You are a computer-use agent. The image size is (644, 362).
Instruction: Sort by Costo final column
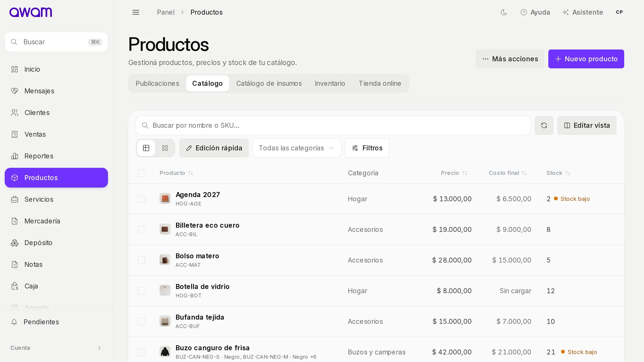click(x=508, y=173)
